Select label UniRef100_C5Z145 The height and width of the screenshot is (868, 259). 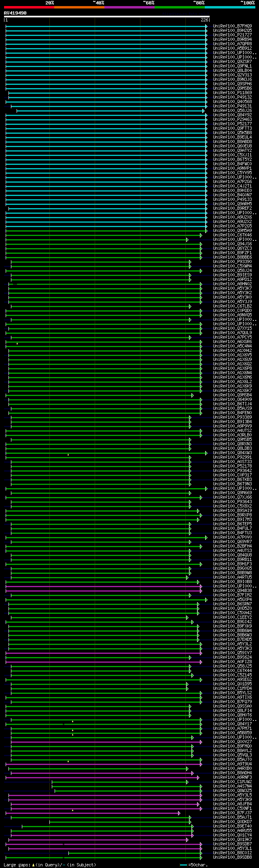(x=232, y=675)
